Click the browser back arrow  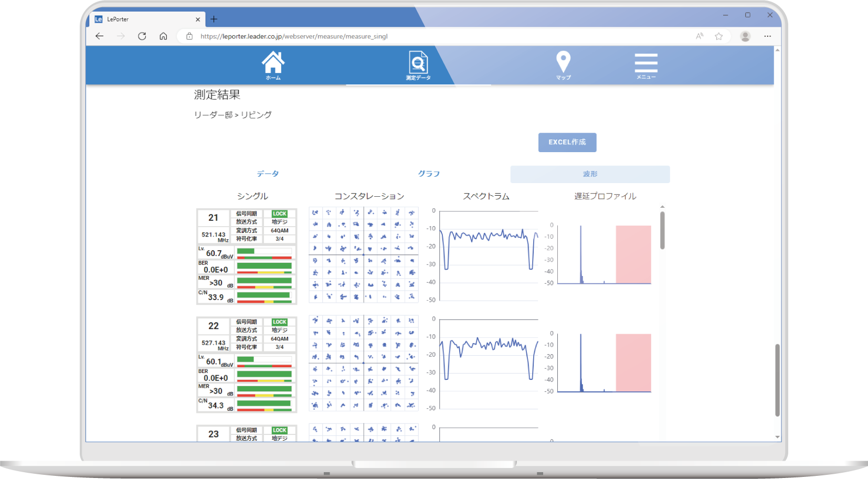coord(99,36)
